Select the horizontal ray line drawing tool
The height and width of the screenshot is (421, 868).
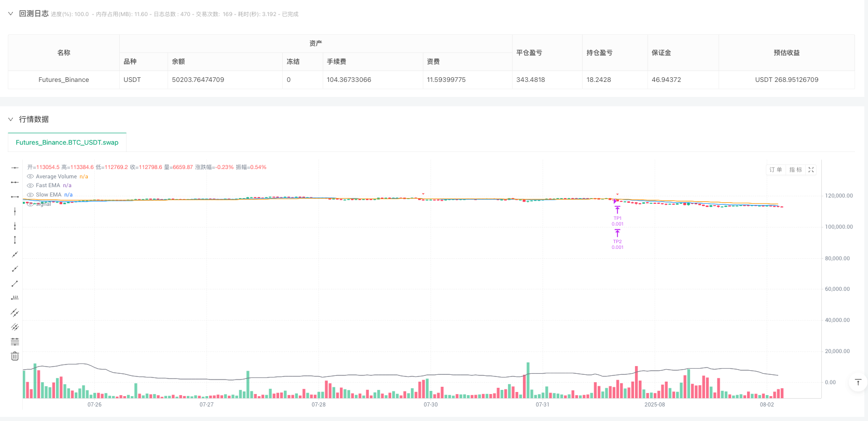point(15,182)
